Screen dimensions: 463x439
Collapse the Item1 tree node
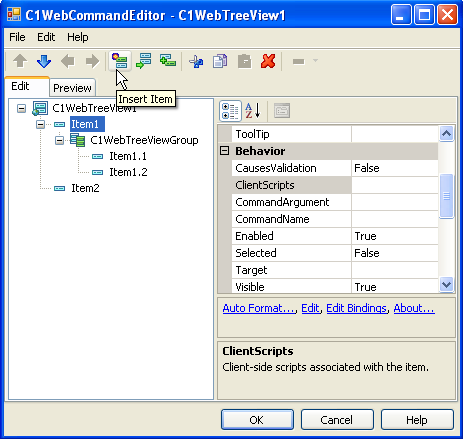(x=40, y=125)
